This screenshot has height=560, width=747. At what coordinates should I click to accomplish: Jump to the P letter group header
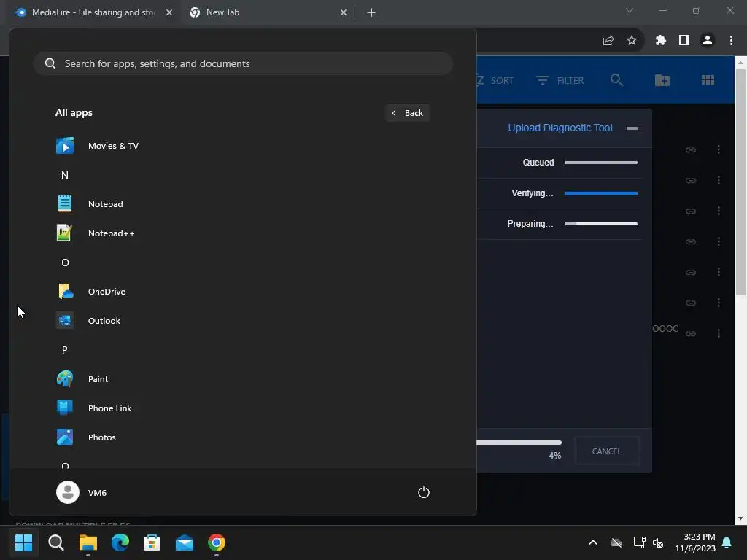[65, 350]
